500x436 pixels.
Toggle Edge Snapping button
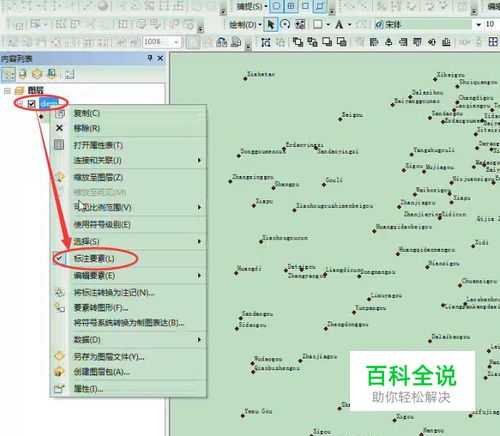320,6
